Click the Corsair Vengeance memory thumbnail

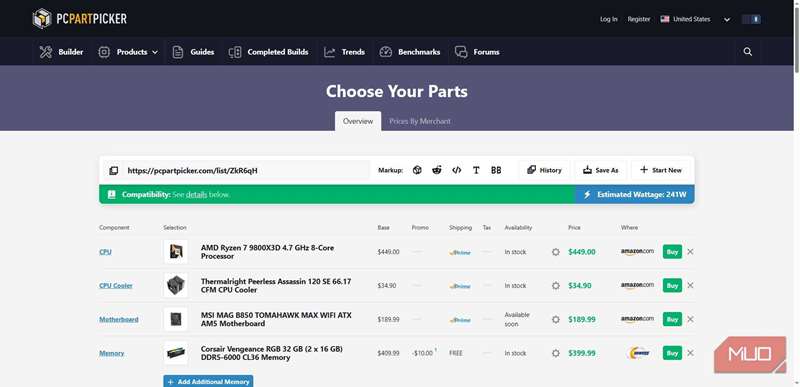coord(176,353)
